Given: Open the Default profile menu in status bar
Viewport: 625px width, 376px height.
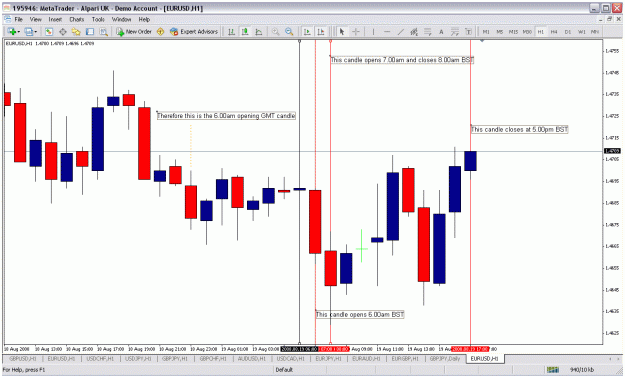Looking at the screenshot, I should click(x=284, y=370).
